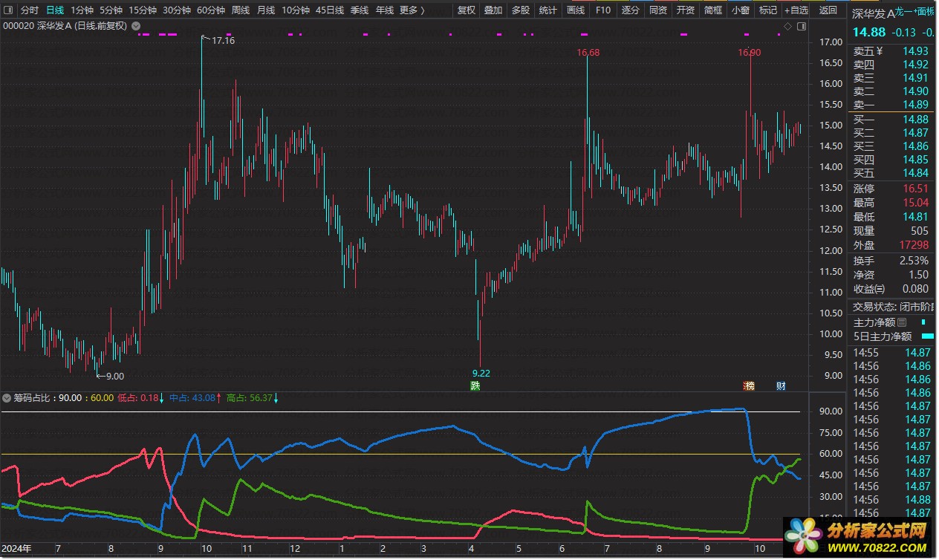The width and height of the screenshot is (939, 560).
Task: Click the diamond icon at chart top-right
Action: [787, 26]
